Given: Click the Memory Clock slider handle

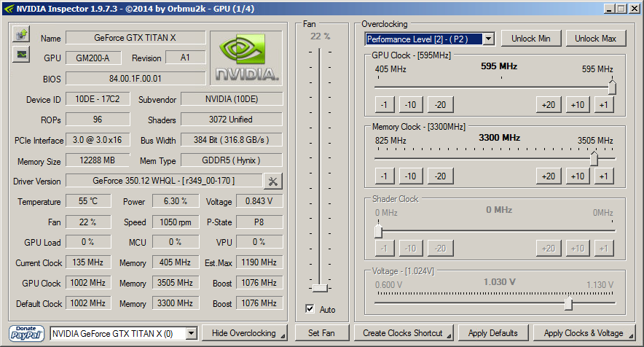Looking at the screenshot, I should click(594, 158).
